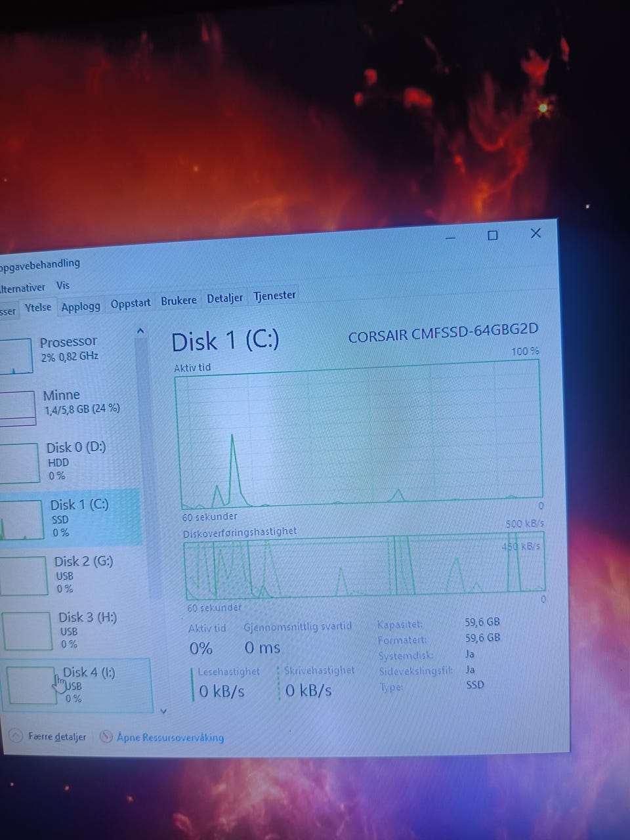Click the Færre detaljer collapse arrow icon
Viewport: 630px width, 840px height.
tap(16, 736)
